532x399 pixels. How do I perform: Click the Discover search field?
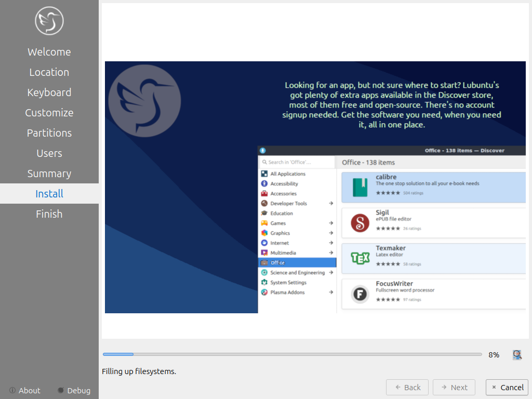pos(297,162)
